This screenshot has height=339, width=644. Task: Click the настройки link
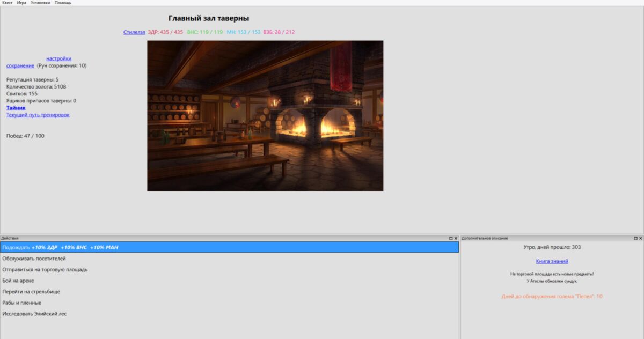click(x=58, y=59)
